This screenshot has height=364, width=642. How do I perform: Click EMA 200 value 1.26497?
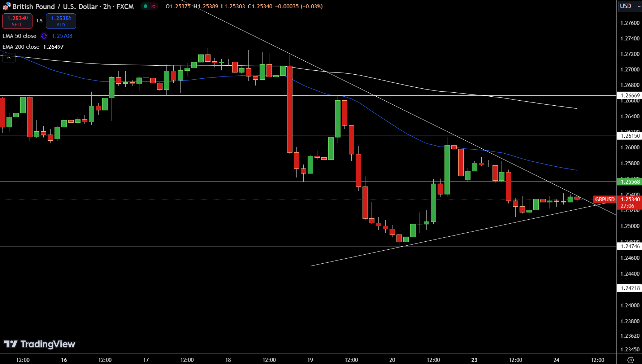pos(53,47)
